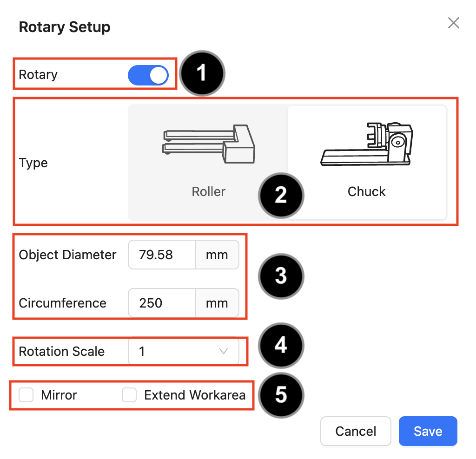Click the mm unit beside Object Diameter
476x459 pixels.
tap(217, 255)
